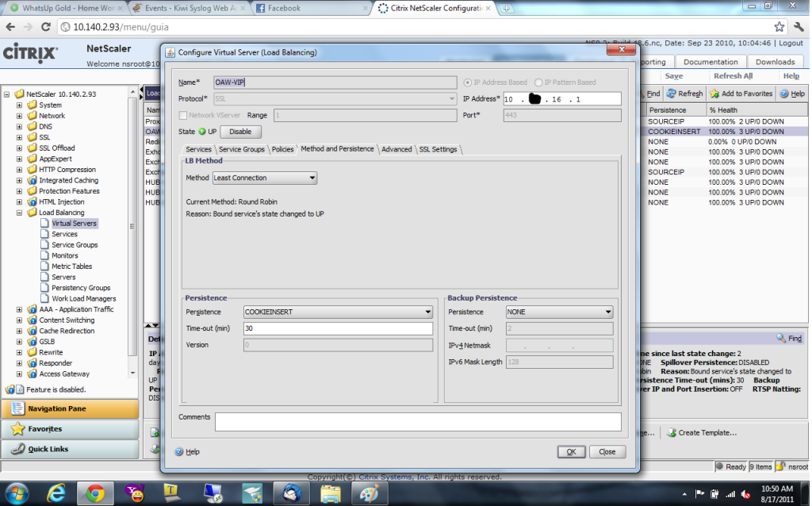Open the Favorites star panel
This screenshot has width=812, height=506.
tap(70, 429)
